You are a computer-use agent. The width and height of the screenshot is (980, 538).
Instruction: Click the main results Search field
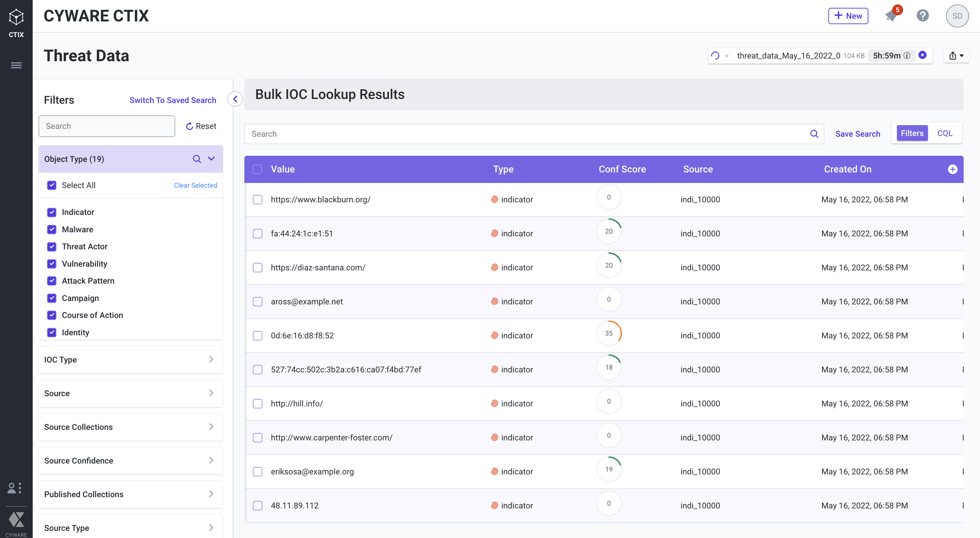pyautogui.click(x=529, y=134)
